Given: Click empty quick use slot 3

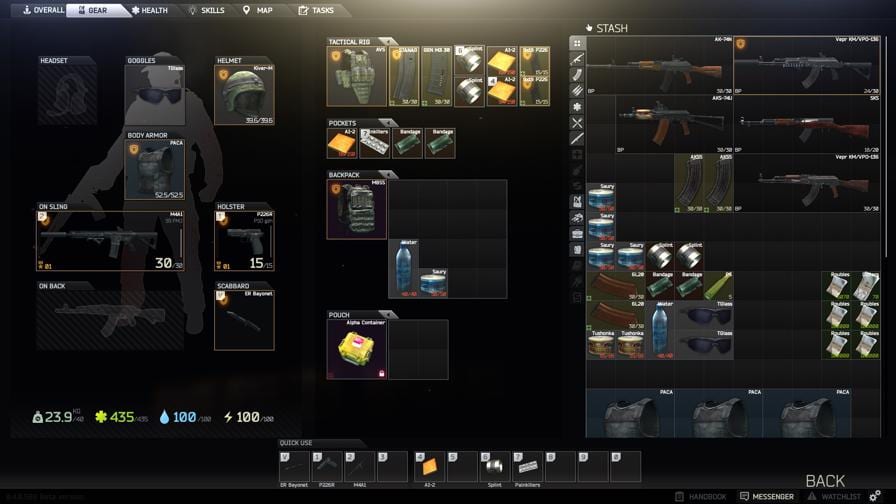Looking at the screenshot, I should tap(393, 466).
